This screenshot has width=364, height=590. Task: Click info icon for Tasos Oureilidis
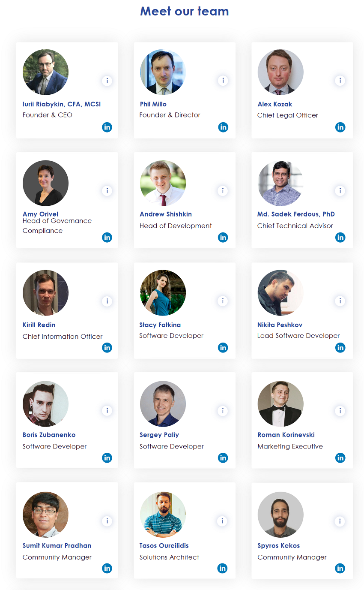(222, 521)
